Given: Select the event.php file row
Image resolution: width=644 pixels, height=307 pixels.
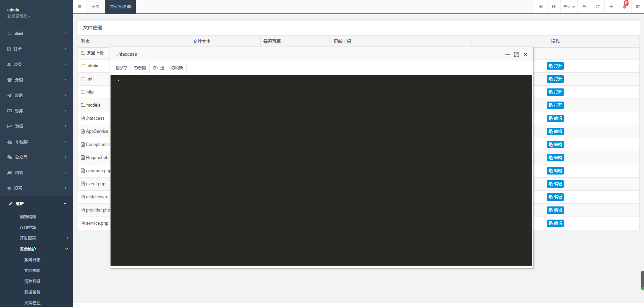Looking at the screenshot, I should click(93, 184).
